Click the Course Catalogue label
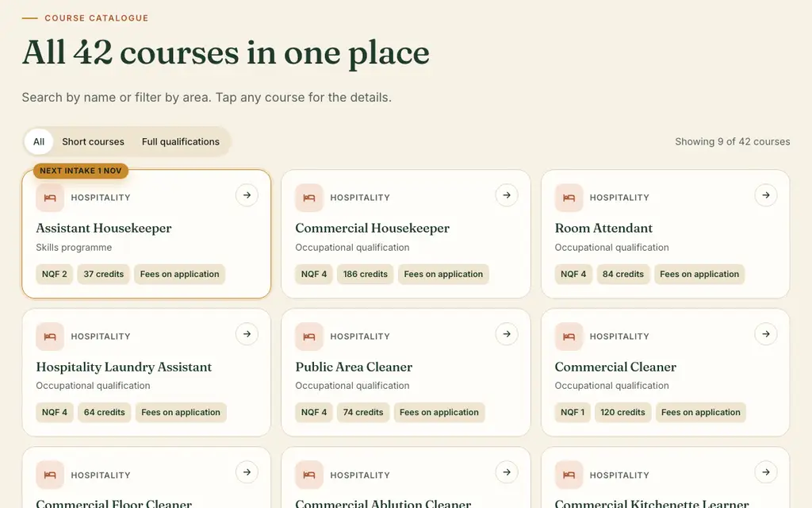Image resolution: width=812 pixels, height=508 pixels. [96, 18]
